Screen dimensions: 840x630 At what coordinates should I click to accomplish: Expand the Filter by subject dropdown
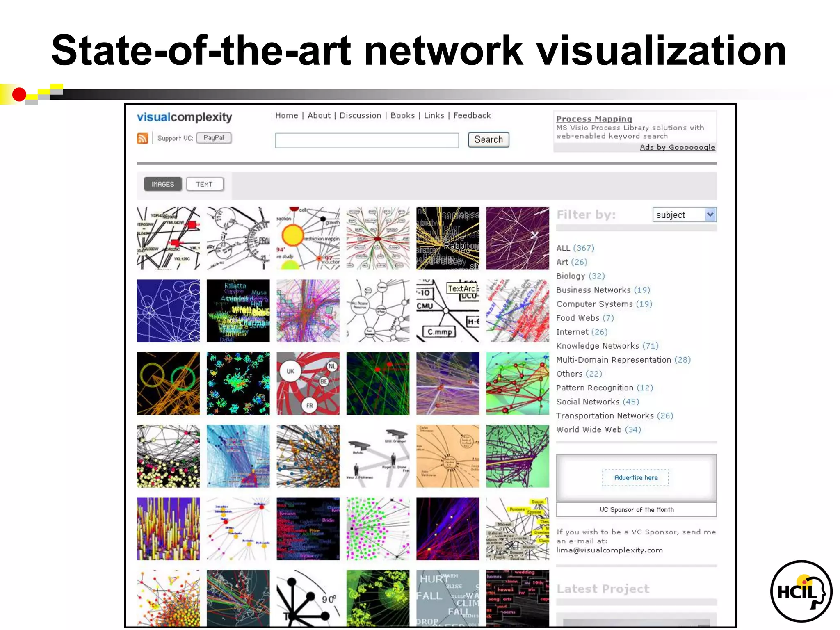point(684,215)
